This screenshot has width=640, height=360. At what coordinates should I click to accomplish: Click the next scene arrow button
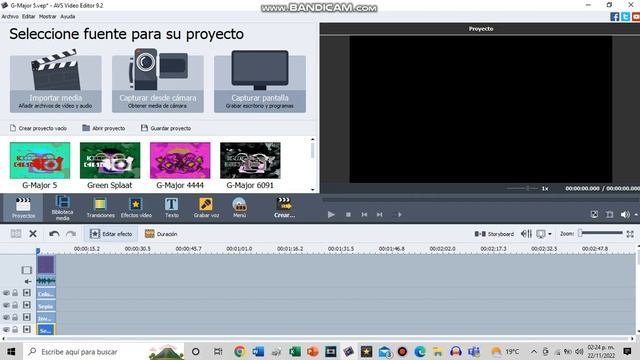[x=400, y=214]
